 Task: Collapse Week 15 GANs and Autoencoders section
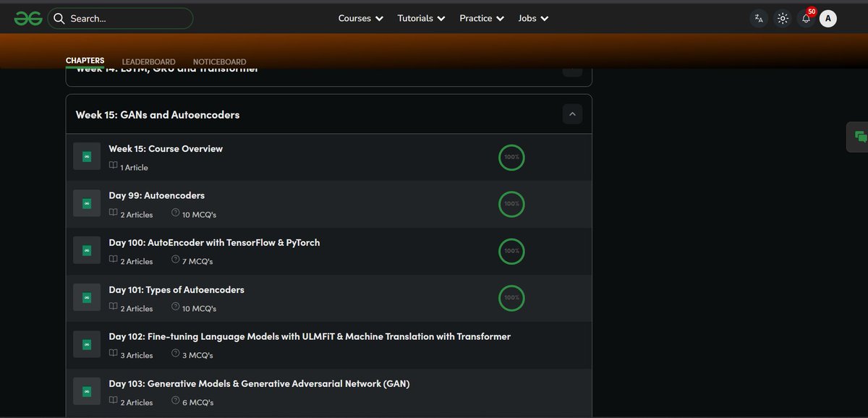pyautogui.click(x=572, y=114)
